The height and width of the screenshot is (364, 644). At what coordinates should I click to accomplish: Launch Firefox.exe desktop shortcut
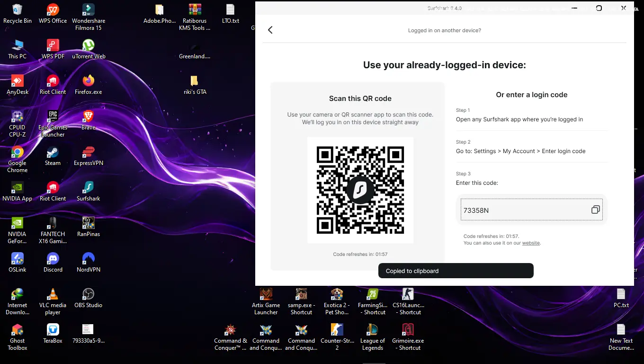[89, 85]
